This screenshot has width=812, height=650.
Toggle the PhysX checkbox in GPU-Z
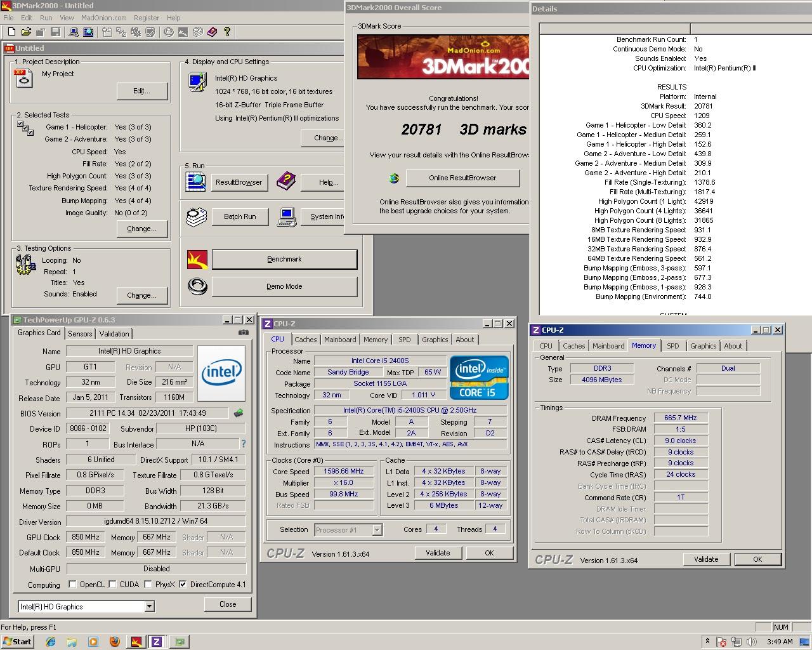pyautogui.click(x=148, y=585)
